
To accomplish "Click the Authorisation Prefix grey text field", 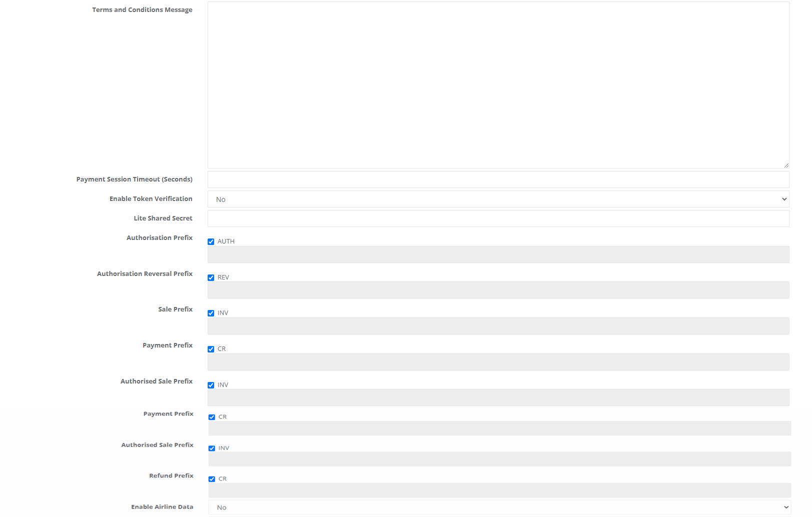I will [x=498, y=254].
